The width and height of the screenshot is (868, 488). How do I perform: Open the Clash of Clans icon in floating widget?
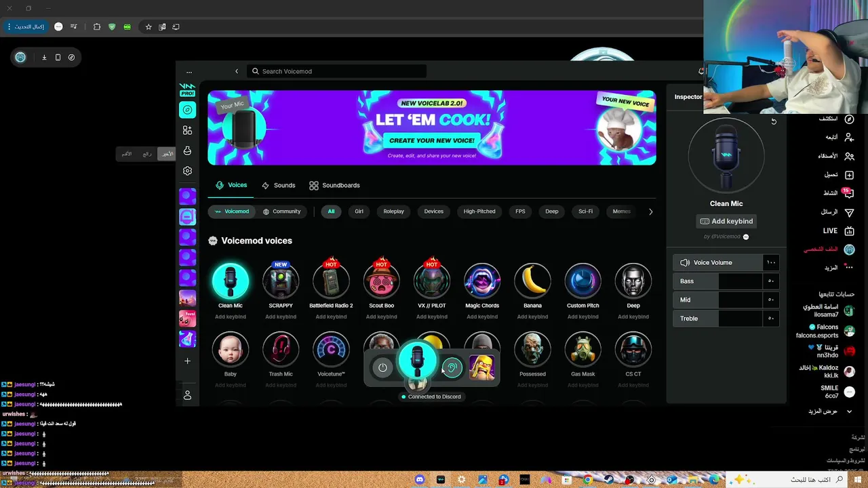click(x=481, y=367)
